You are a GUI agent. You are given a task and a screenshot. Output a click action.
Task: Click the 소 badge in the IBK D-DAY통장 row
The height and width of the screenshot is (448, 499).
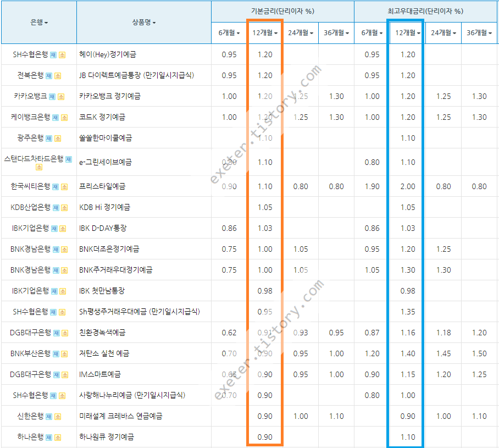pyautogui.click(x=63, y=229)
